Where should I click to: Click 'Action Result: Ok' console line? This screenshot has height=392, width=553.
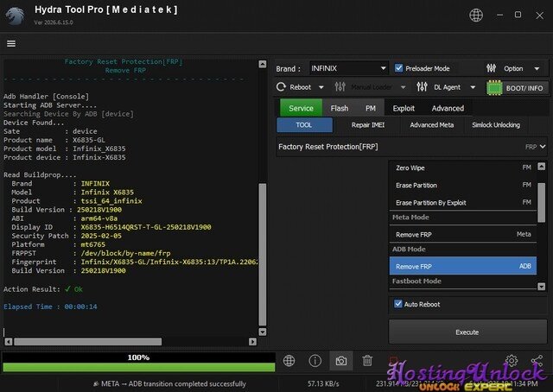[43, 289]
